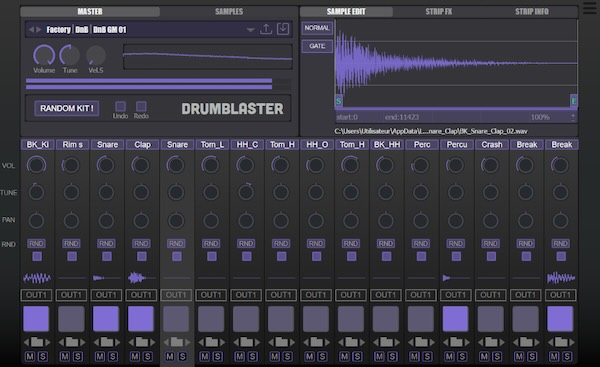Solo the HH_C strip
This screenshot has width=600, height=367.
tap(253, 357)
